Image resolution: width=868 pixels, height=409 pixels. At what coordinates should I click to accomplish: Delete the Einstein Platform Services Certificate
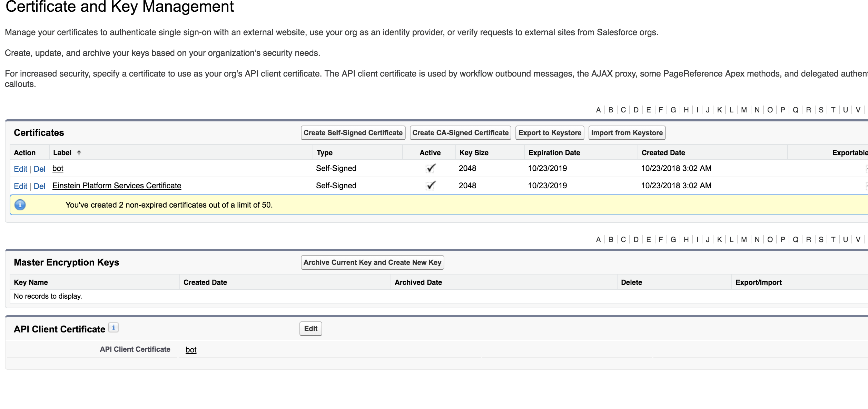39,186
